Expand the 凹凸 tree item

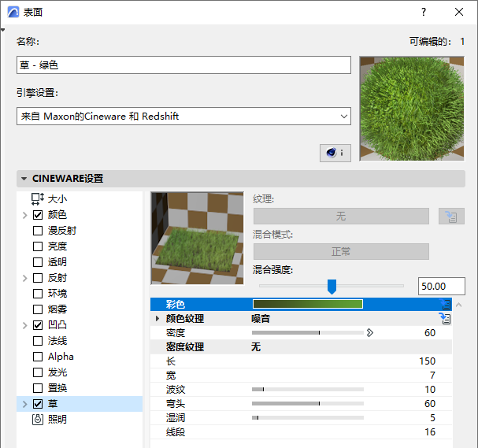click(25, 325)
